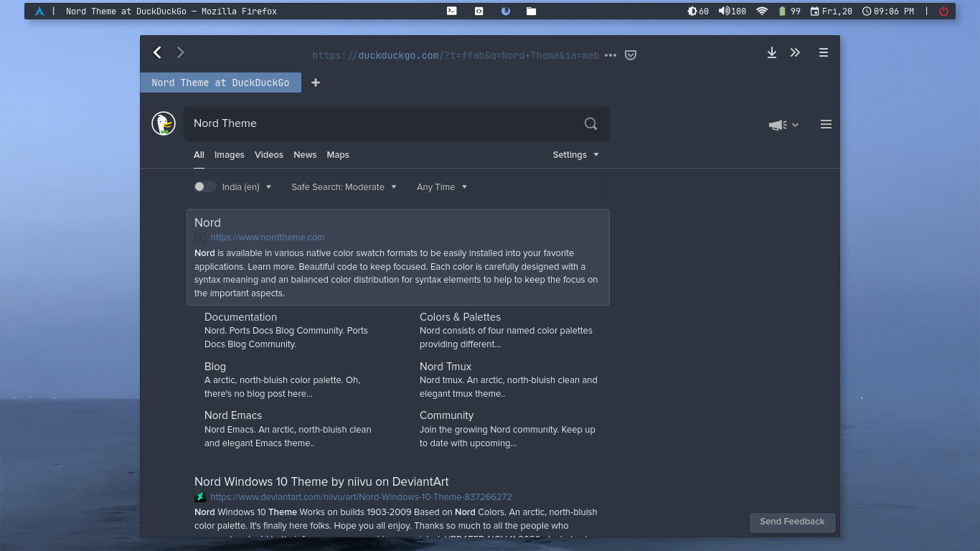Screen dimensions: 980x551
Task: Open a new browser tab with plus
Action: tap(316, 83)
